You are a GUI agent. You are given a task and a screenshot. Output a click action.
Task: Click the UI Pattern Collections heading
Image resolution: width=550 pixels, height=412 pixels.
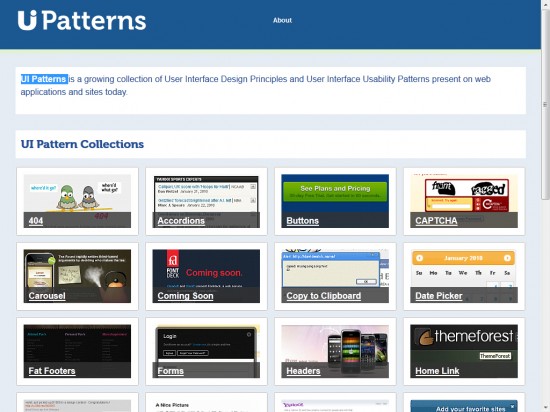click(x=82, y=144)
